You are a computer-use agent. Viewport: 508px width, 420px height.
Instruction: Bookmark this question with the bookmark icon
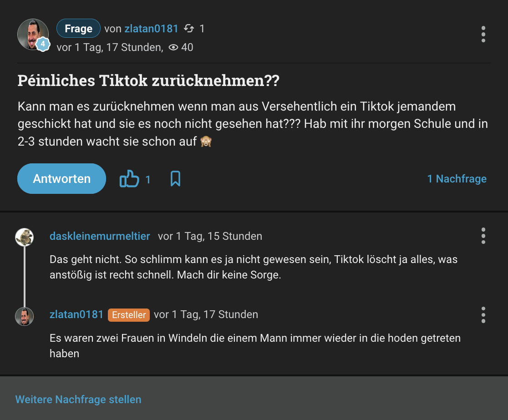175,179
